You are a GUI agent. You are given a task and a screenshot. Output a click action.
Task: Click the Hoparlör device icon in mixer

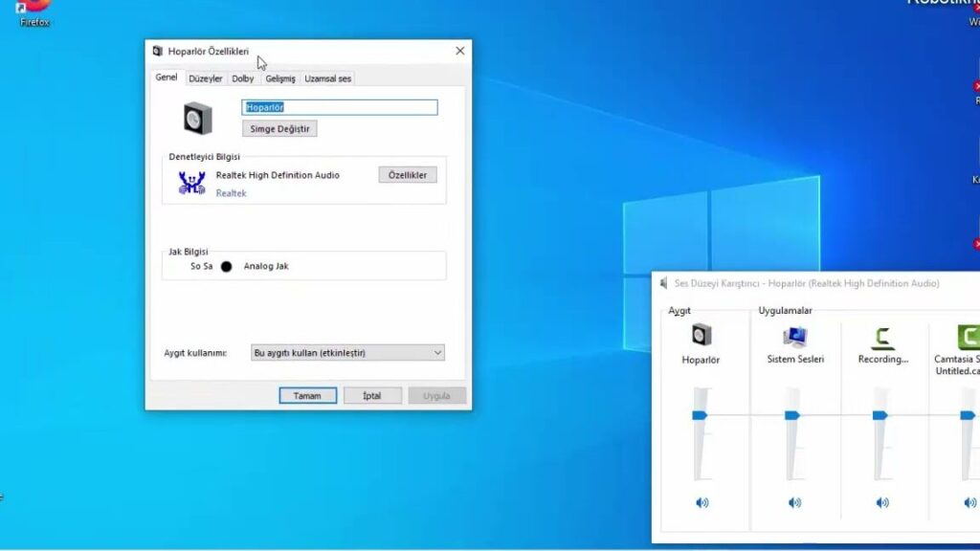click(702, 335)
